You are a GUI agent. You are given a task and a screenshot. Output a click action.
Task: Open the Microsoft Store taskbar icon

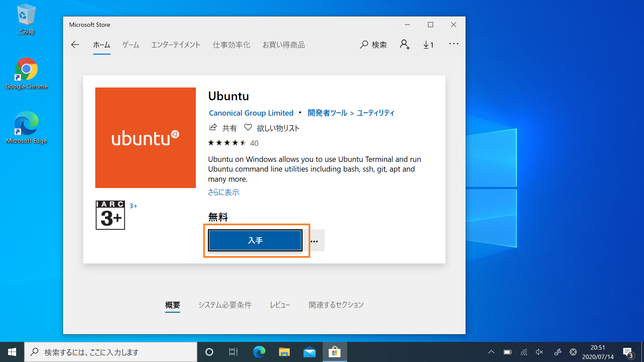tap(334, 352)
